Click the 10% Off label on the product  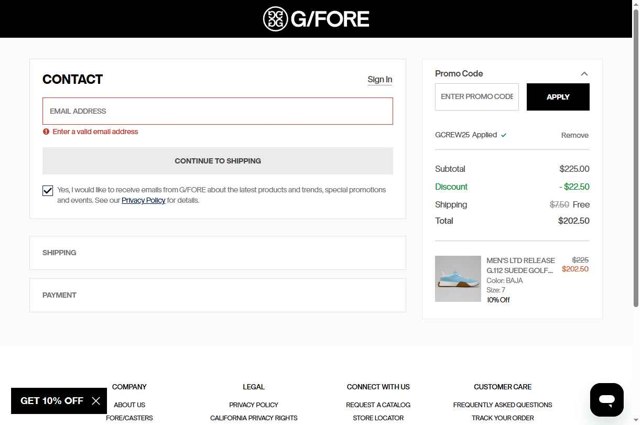point(498,300)
